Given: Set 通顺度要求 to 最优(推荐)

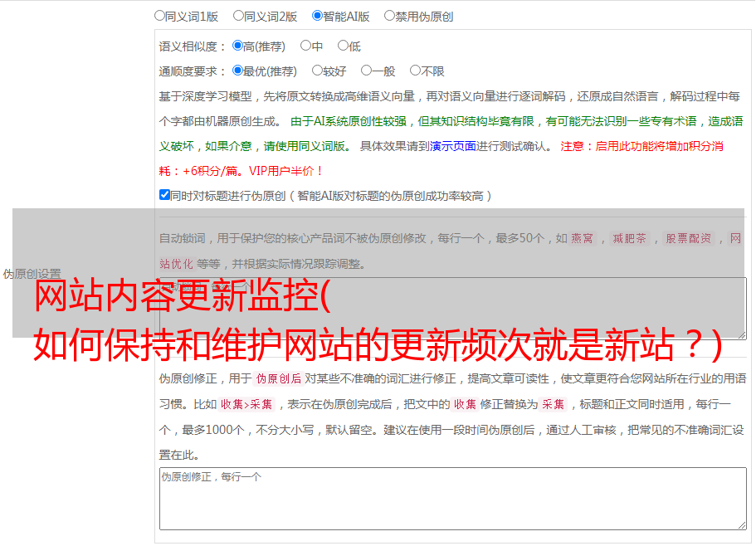Looking at the screenshot, I should click(237, 71).
